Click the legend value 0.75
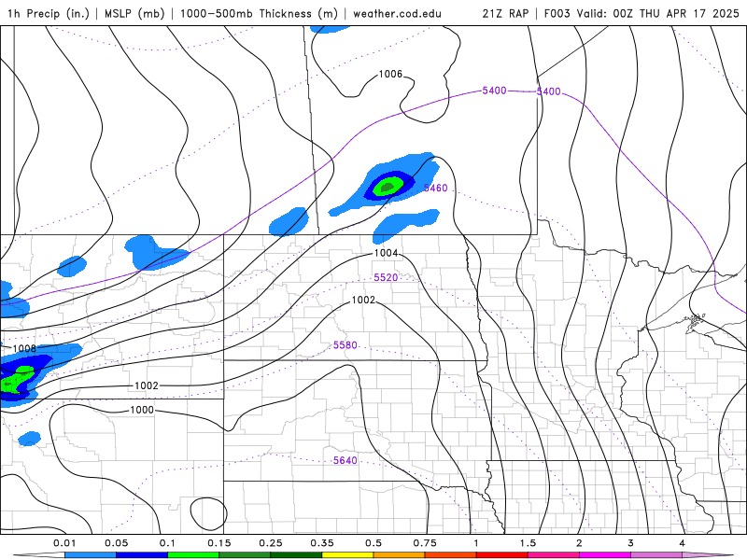Viewport: 747px width, 560px height. coord(425,543)
